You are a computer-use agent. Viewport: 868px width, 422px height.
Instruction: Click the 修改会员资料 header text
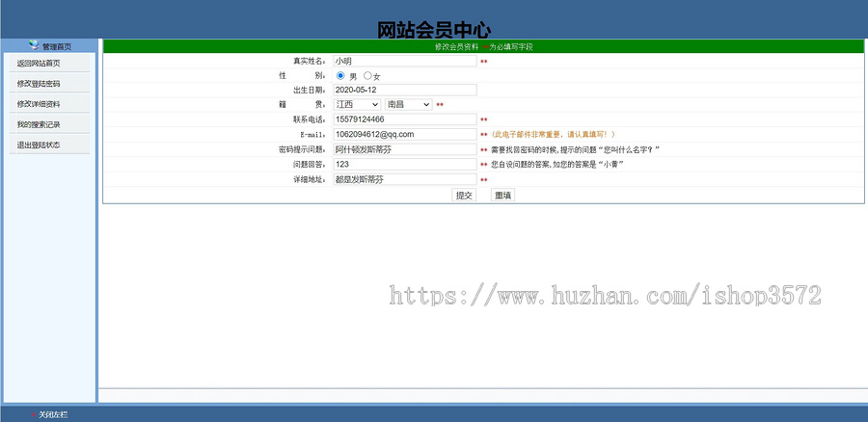456,47
